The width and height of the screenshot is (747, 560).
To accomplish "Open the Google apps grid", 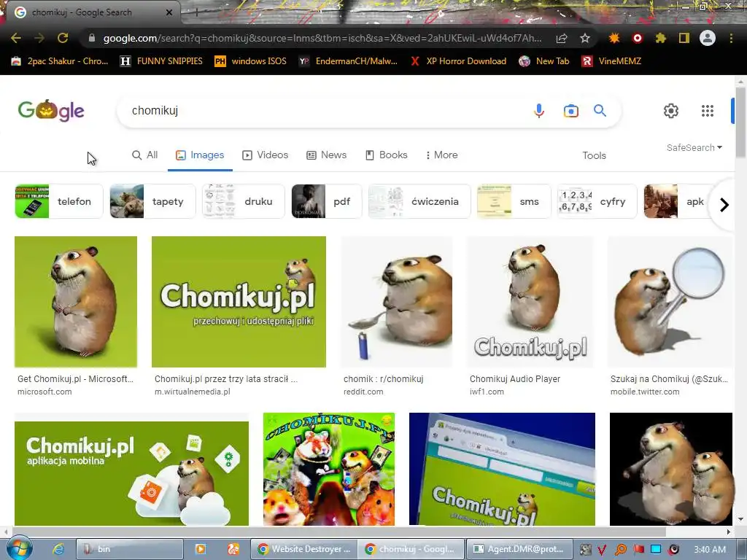I will [x=708, y=111].
